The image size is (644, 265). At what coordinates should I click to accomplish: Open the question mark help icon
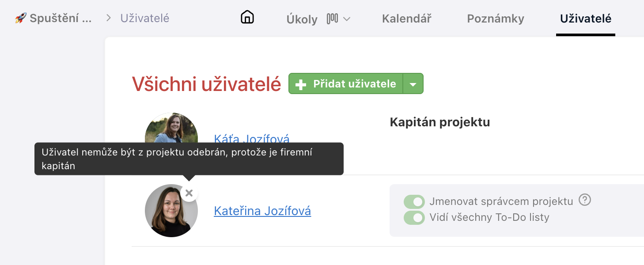point(584,200)
